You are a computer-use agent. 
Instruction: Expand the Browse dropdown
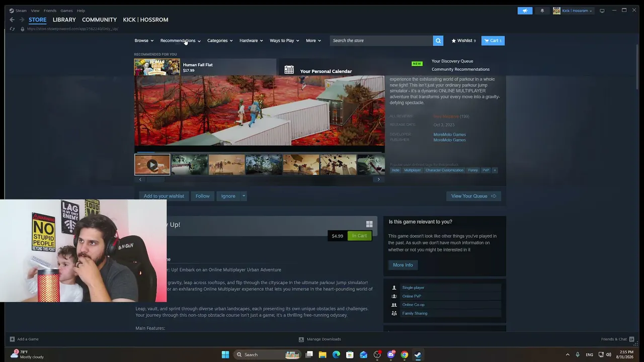click(x=144, y=41)
